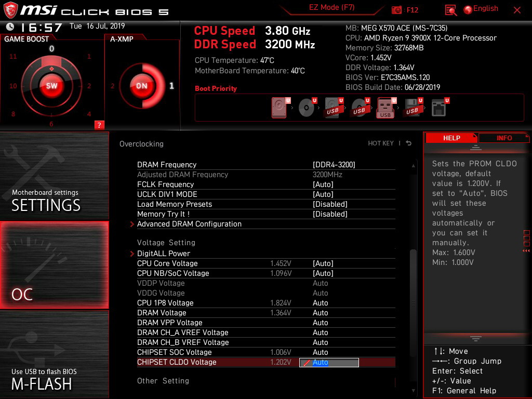Open DRAM Frequency [DDR4-3200] dropdown
This screenshot has height=399, width=532.
tap(334, 165)
